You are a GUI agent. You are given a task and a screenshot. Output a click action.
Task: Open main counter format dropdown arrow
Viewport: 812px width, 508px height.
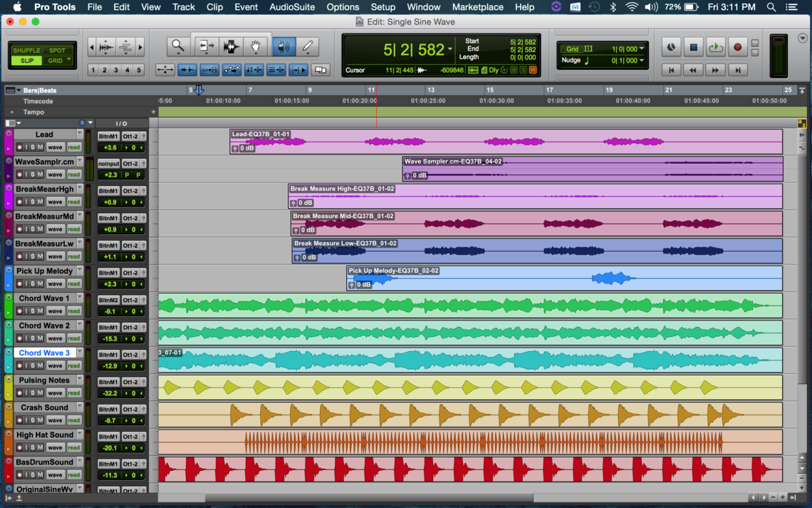(x=450, y=49)
